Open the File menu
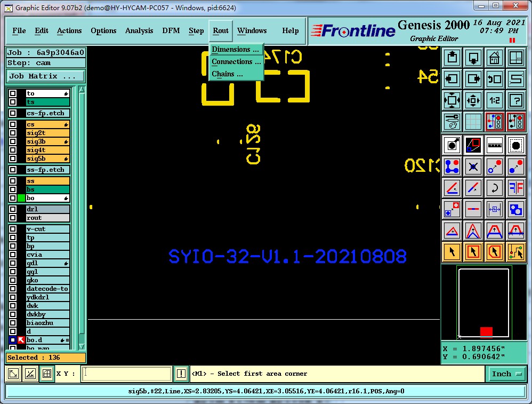 pyautogui.click(x=19, y=30)
